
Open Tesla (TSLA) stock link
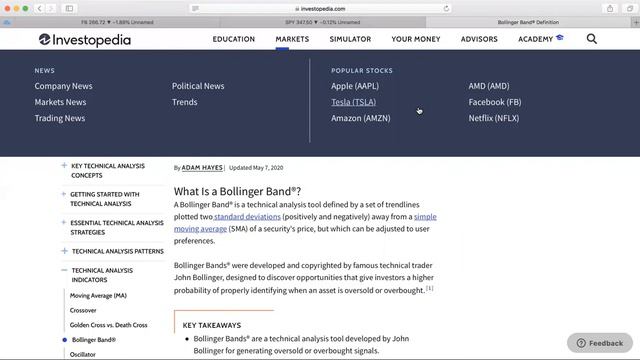tap(353, 102)
